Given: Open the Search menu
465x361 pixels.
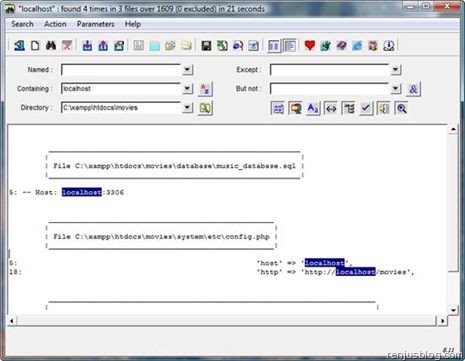Looking at the screenshot, I should click(x=22, y=24).
